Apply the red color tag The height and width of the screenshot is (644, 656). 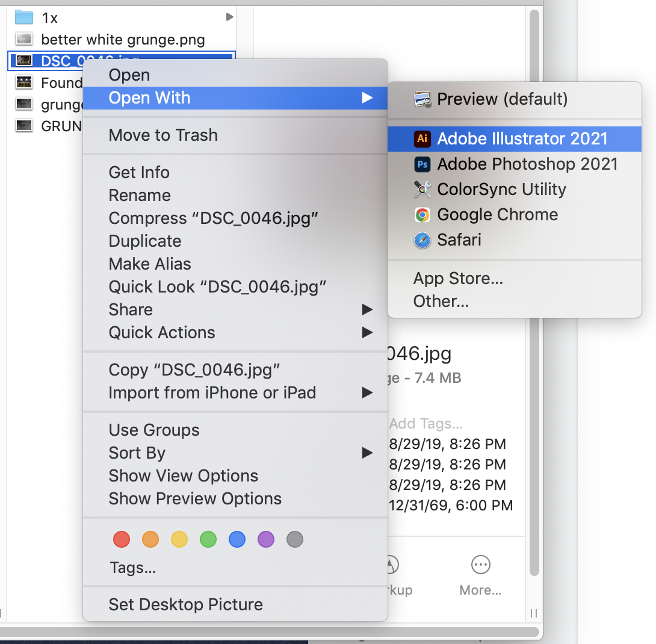pyautogui.click(x=122, y=539)
